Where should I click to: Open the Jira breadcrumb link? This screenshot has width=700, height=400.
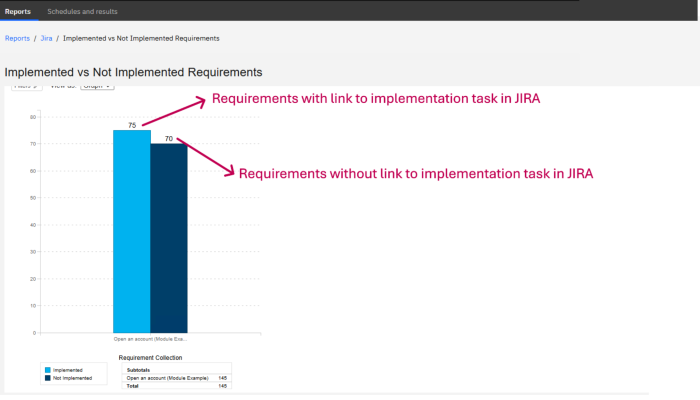click(x=46, y=38)
